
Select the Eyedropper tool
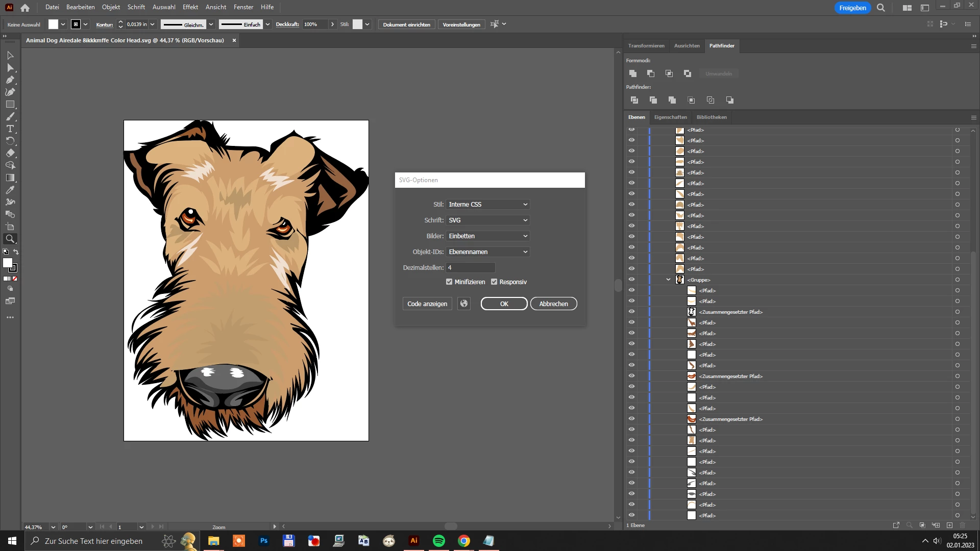pos(10,190)
